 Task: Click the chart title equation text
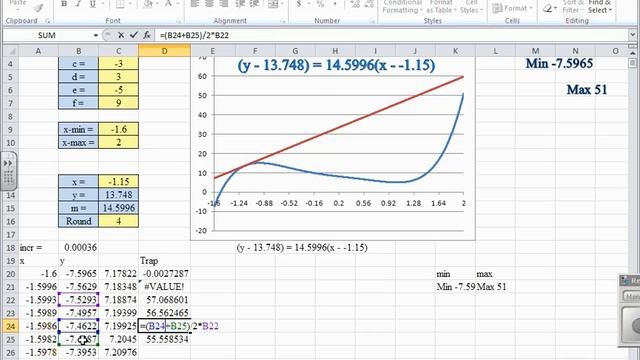click(x=336, y=65)
